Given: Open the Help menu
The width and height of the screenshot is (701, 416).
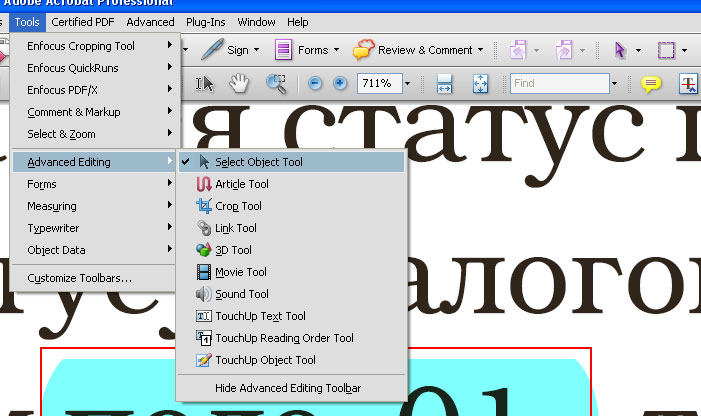Looking at the screenshot, I should click(x=297, y=22).
